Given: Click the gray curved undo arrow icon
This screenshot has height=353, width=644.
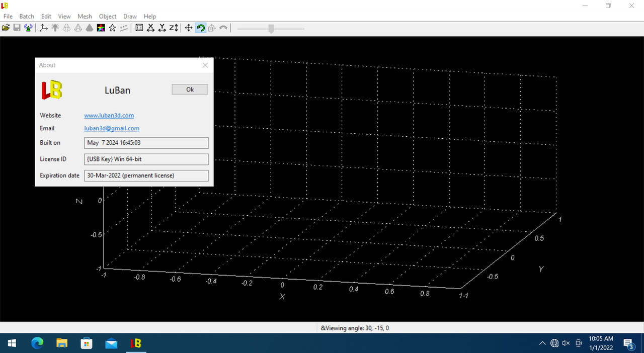Looking at the screenshot, I should (x=223, y=28).
